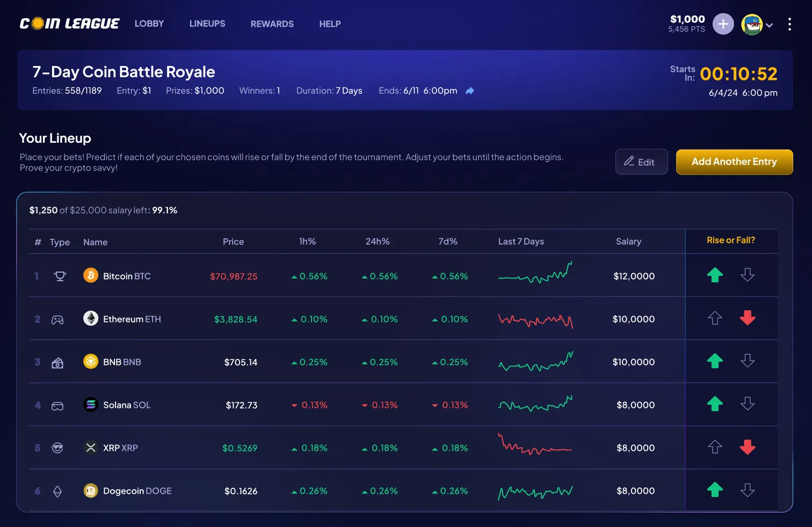Open the Rewards tab
Screen dimensions: 812x527
click(x=272, y=24)
